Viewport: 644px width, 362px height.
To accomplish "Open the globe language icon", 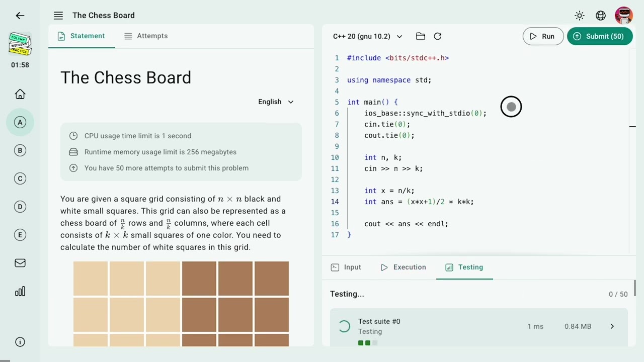I will pos(601,16).
